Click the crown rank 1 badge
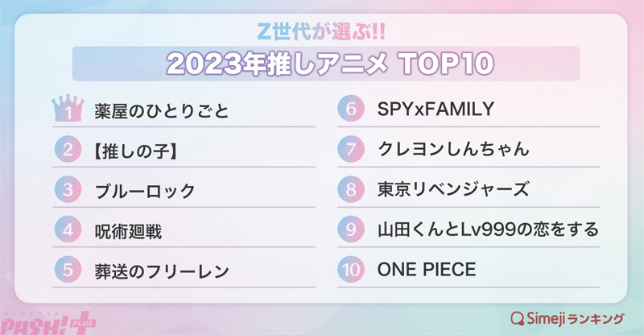This screenshot has height=335, width=644. point(69,110)
